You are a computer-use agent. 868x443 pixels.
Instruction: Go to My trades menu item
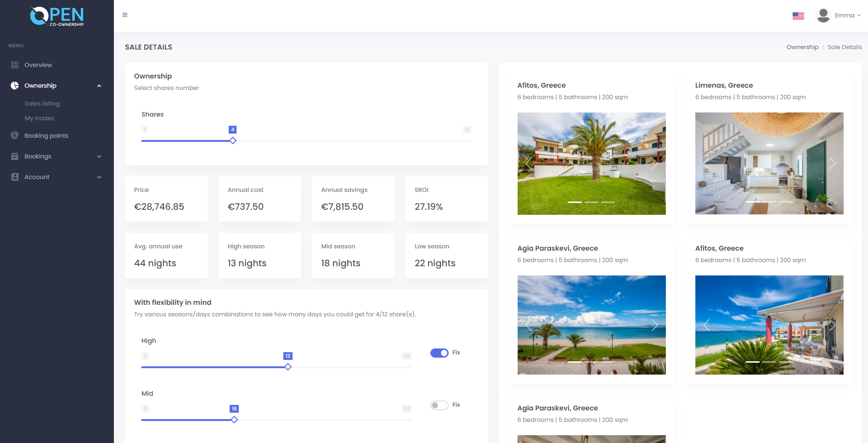pyautogui.click(x=39, y=118)
